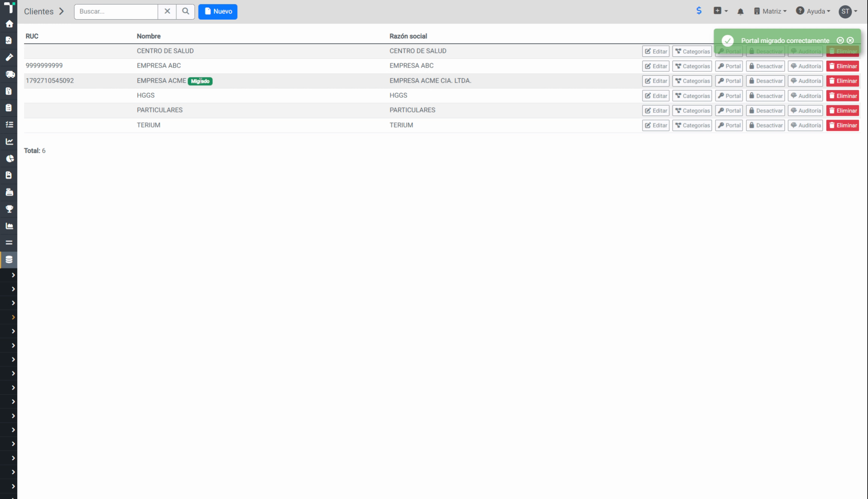Select the database stack sidebar icon
Screen dimensions: 868x499
point(9,259)
